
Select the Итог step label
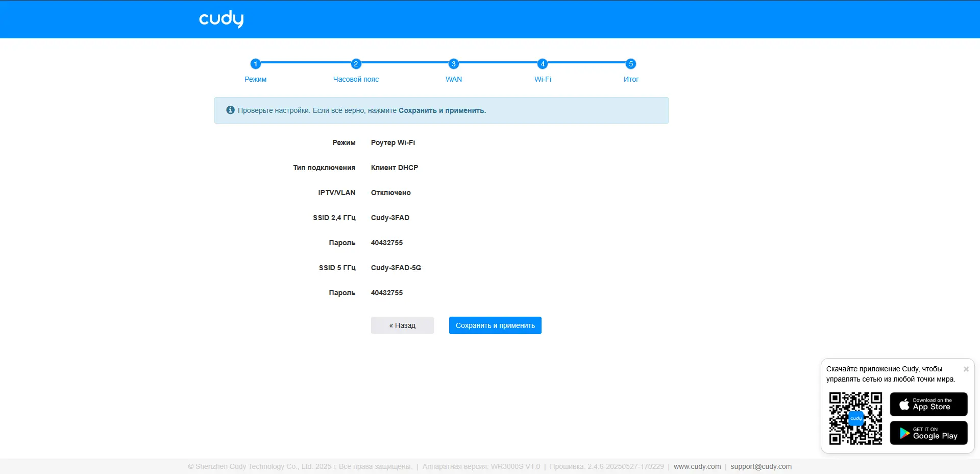point(631,79)
